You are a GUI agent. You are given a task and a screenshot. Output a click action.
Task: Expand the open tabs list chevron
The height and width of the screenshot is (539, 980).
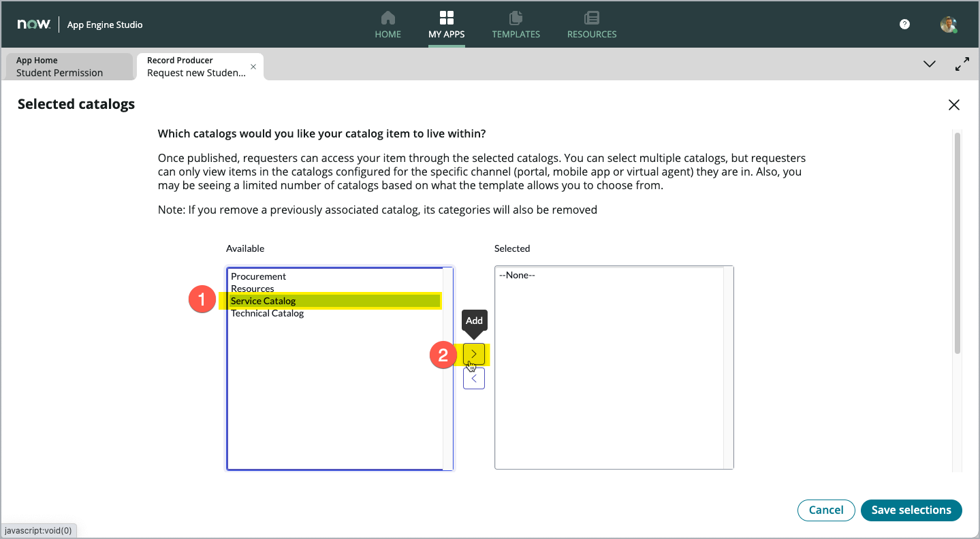click(x=929, y=64)
